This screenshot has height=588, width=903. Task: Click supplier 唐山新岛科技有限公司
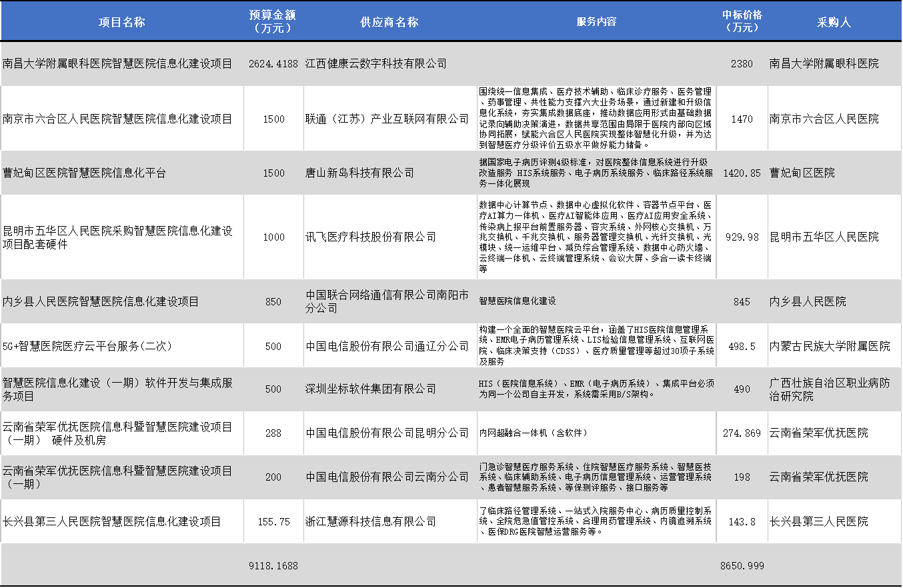[x=359, y=173]
